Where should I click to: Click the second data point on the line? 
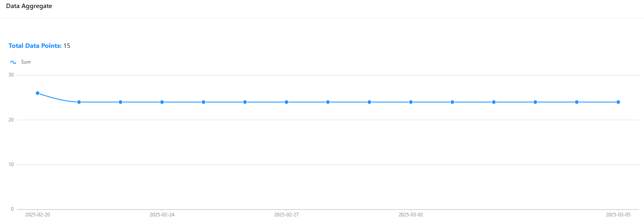tap(79, 102)
